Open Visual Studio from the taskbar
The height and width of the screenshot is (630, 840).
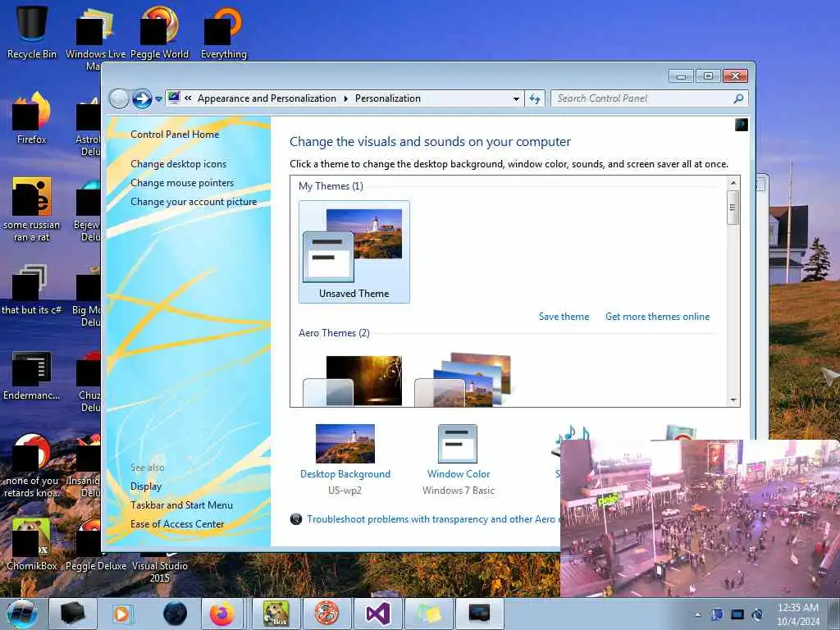click(377, 614)
